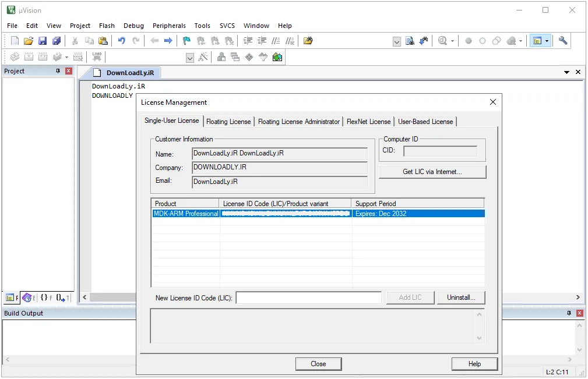Open Manage Run-Time Environment green diamond icon
This screenshot has height=379, width=588.
coord(249,57)
